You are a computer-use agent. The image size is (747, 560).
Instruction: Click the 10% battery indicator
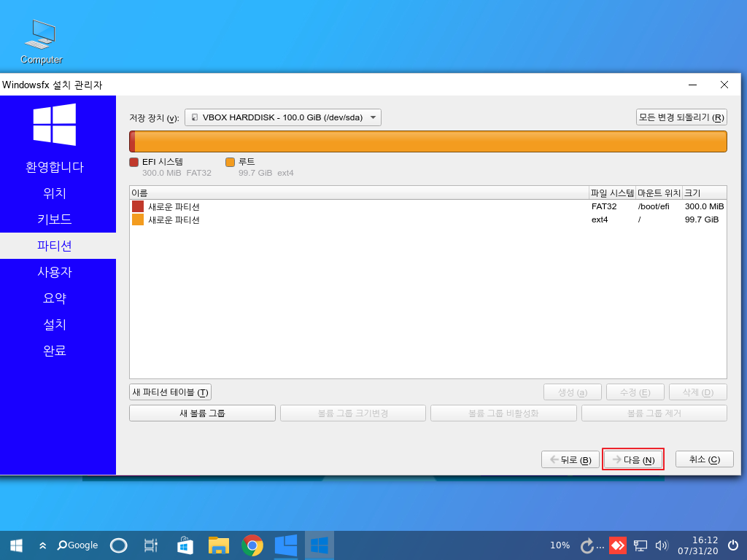560,545
